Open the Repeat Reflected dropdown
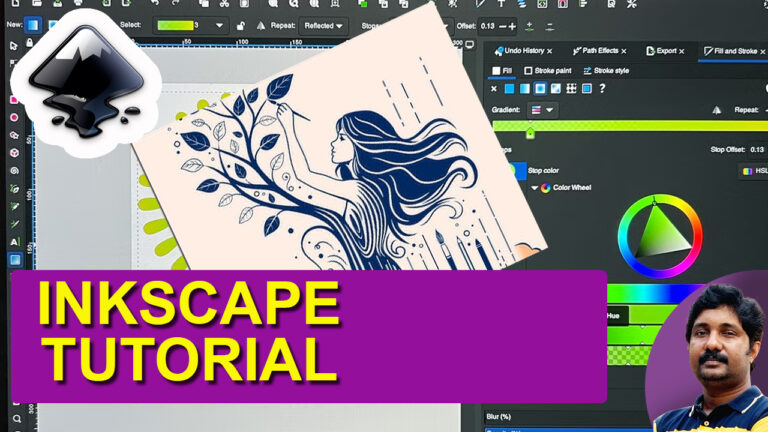 323,26
